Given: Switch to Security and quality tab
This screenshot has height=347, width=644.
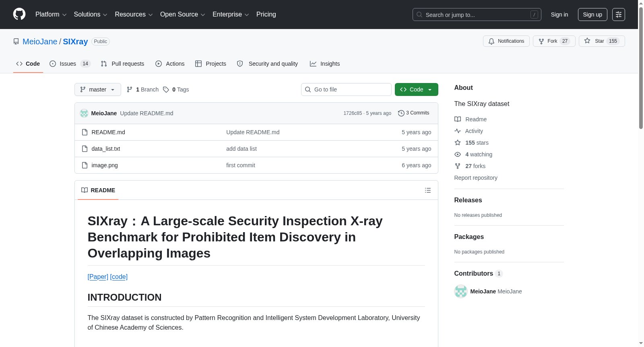Looking at the screenshot, I should point(267,64).
